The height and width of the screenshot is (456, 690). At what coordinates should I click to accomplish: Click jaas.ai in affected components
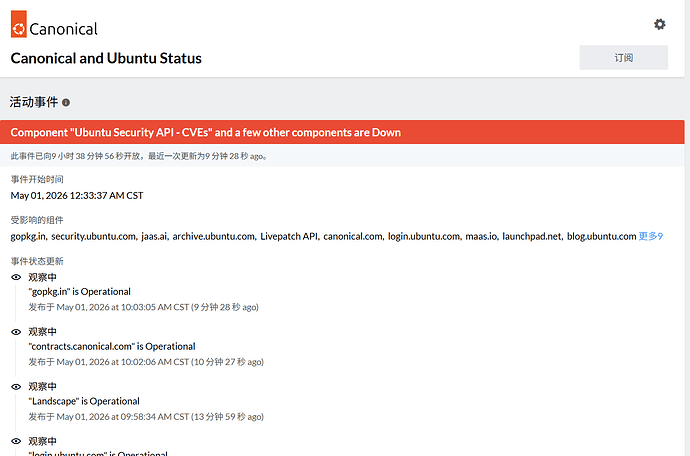154,237
